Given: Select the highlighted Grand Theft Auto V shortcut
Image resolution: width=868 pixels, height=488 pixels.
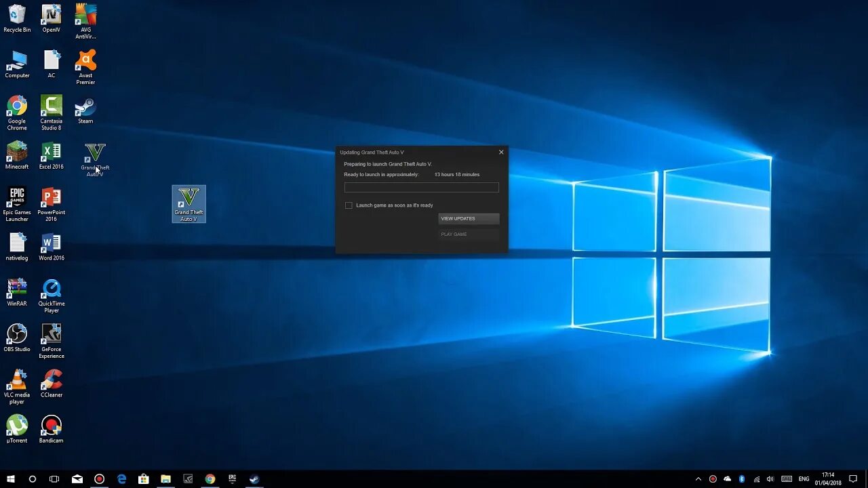Looking at the screenshot, I should 189,204.
